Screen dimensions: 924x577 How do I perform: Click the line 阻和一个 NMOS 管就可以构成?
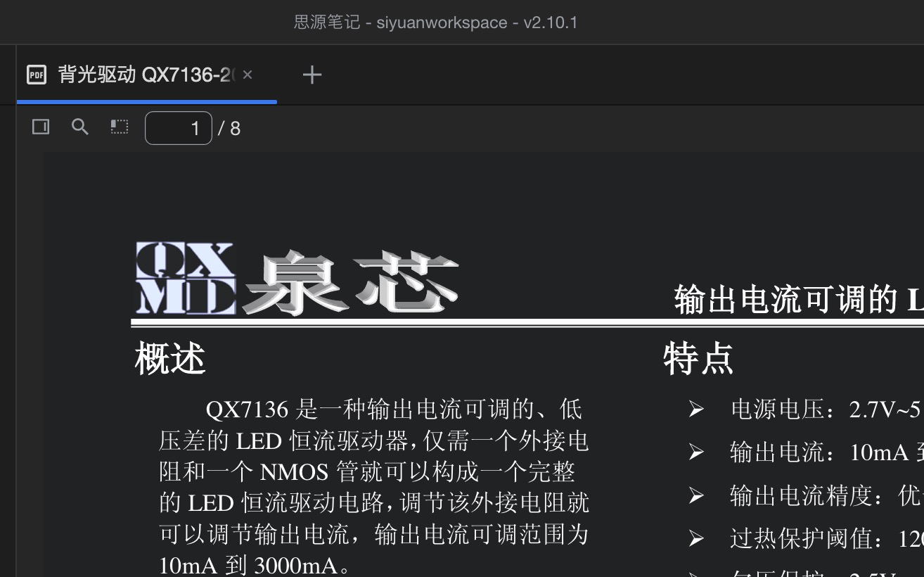(367, 471)
